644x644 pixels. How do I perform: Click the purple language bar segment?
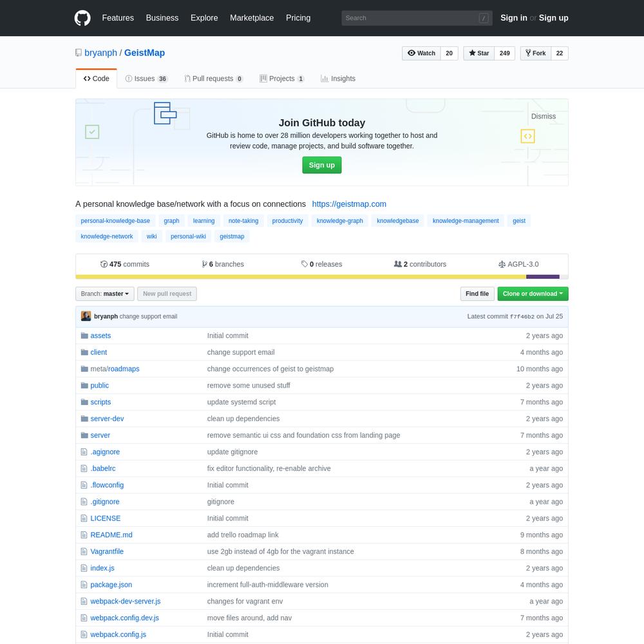(x=542, y=277)
